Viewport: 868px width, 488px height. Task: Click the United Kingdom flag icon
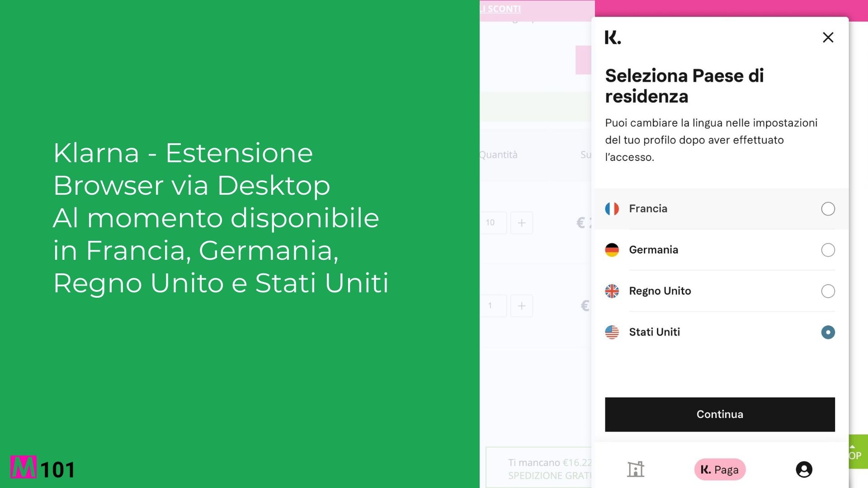coord(612,291)
